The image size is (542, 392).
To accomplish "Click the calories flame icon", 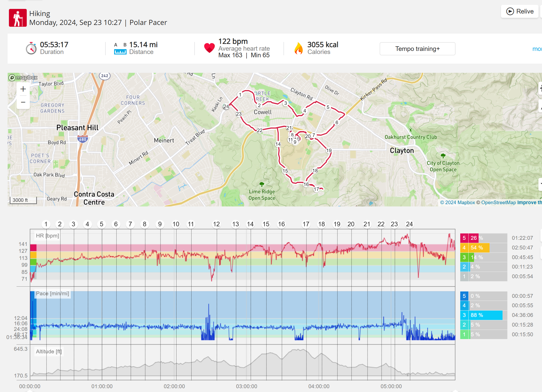I will pyautogui.click(x=299, y=48).
